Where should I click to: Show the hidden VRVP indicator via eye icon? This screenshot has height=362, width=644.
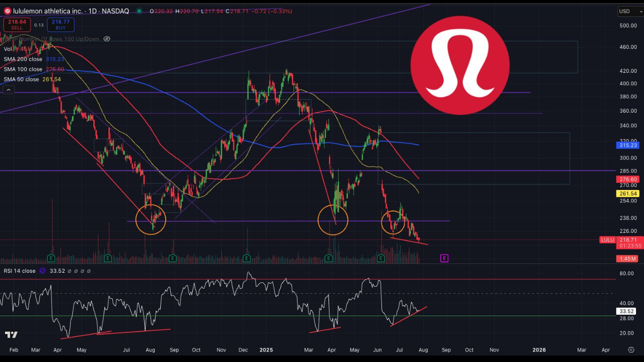click(107, 39)
